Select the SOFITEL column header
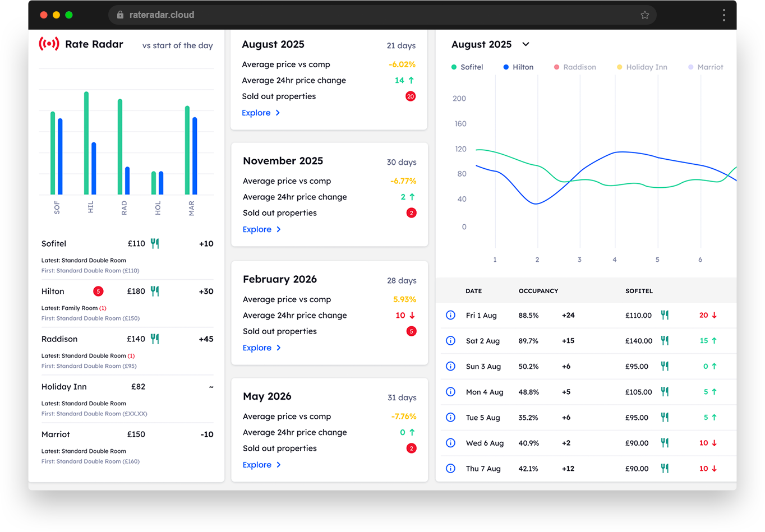765x532 pixels. click(639, 291)
